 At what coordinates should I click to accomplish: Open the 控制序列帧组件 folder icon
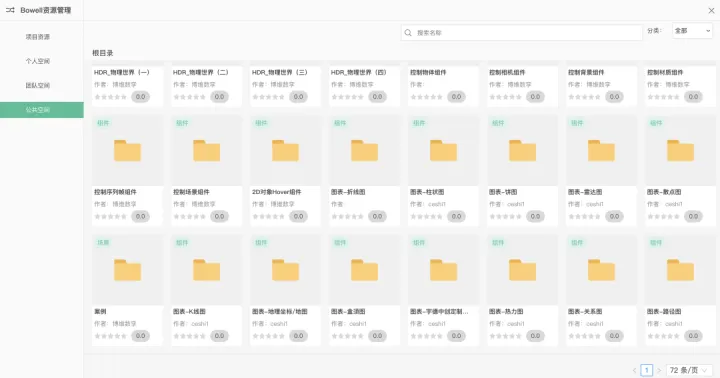[x=127, y=151]
